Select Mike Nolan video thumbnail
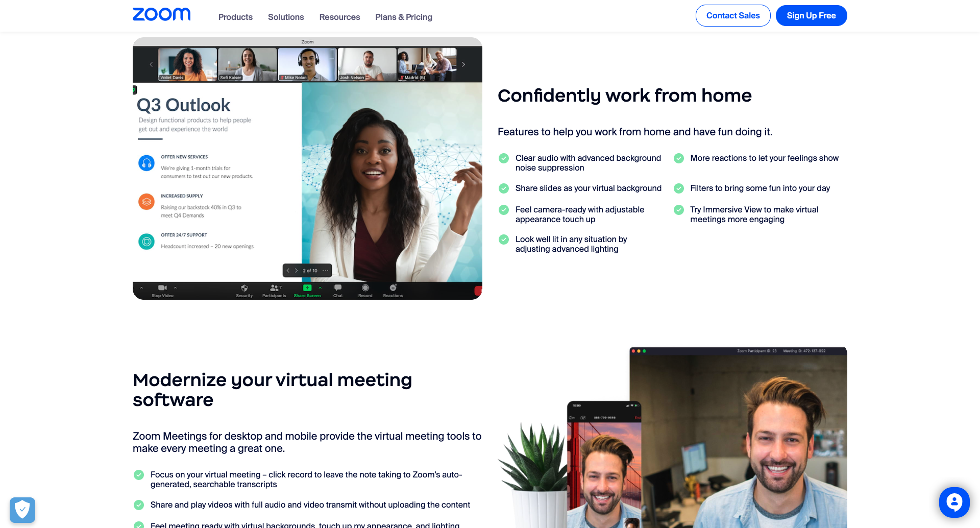 307,64
